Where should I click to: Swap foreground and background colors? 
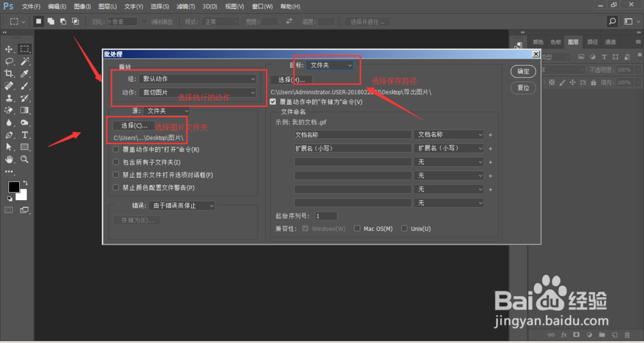click(26, 183)
